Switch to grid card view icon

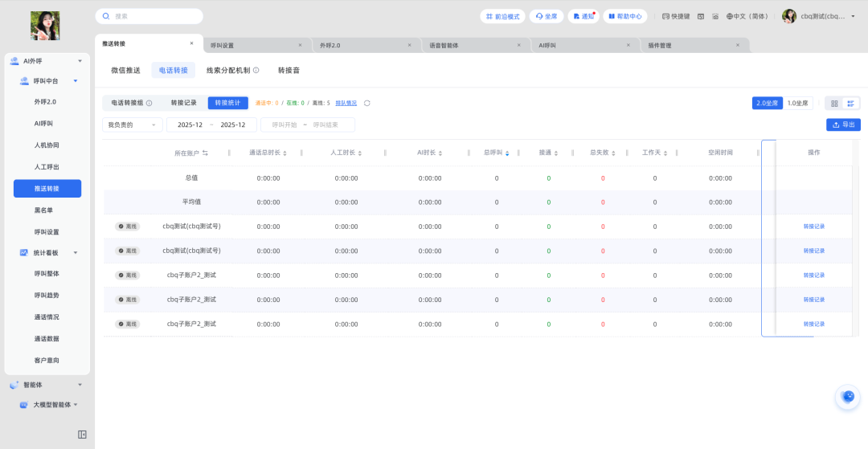834,103
